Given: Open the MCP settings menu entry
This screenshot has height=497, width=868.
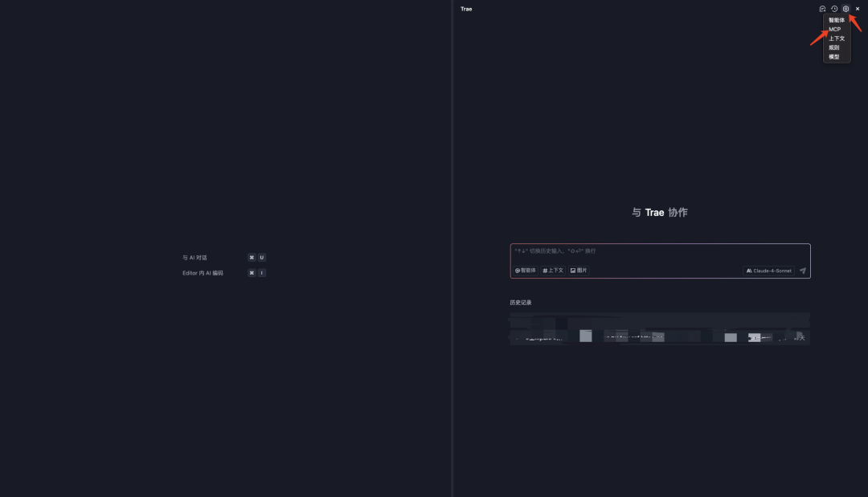Looking at the screenshot, I should 836,29.
